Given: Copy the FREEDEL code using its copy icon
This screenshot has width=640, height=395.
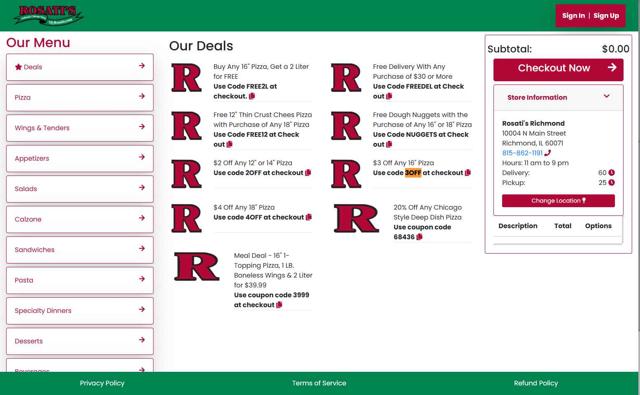Looking at the screenshot, I should [x=389, y=96].
